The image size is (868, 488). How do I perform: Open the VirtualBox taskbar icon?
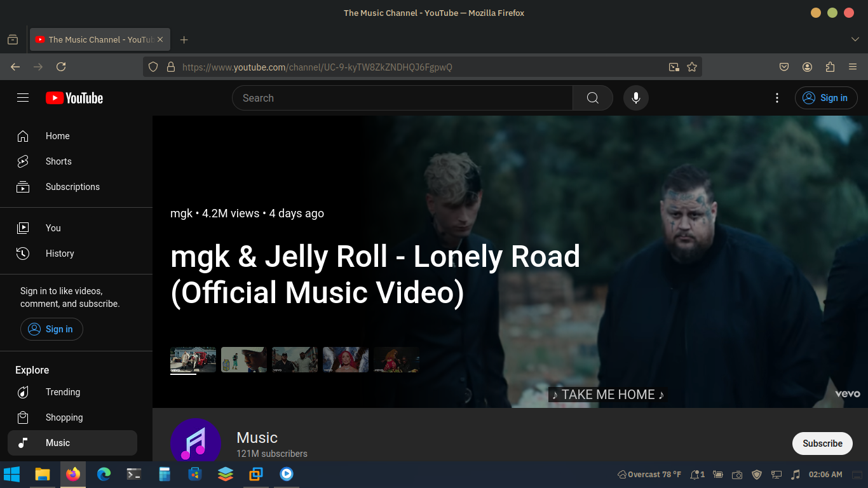tap(256, 474)
